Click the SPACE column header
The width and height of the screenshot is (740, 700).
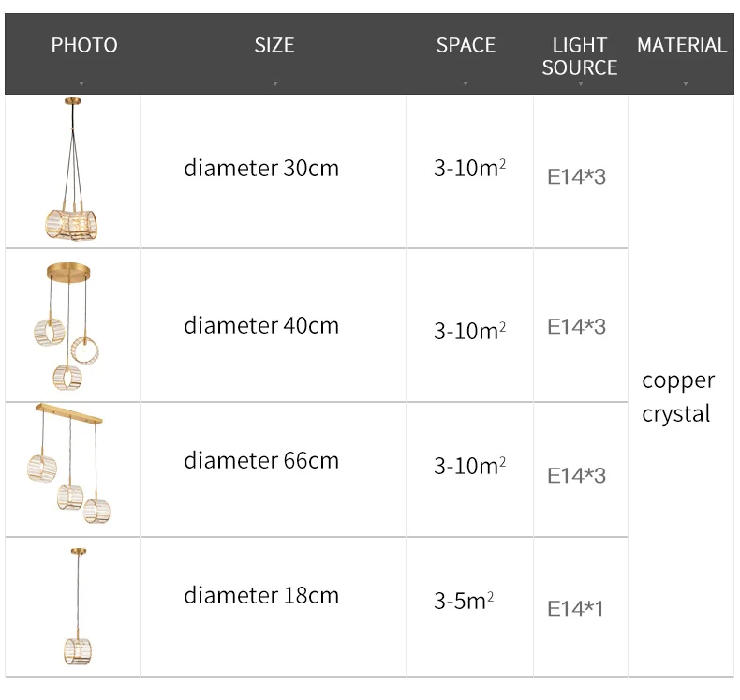tap(466, 45)
